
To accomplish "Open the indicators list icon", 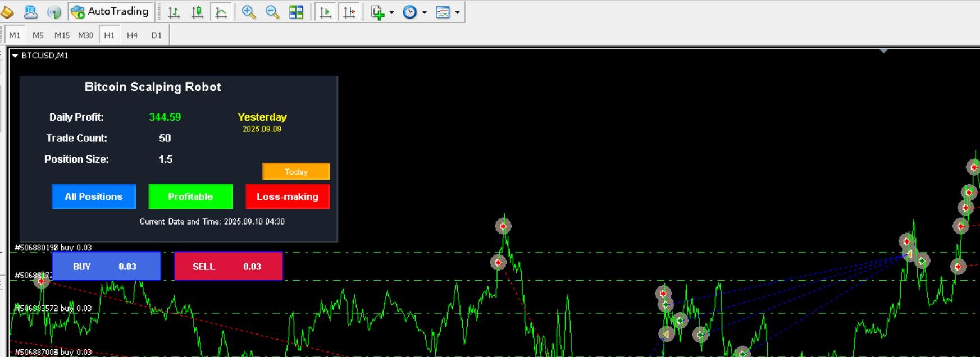I will tap(378, 12).
